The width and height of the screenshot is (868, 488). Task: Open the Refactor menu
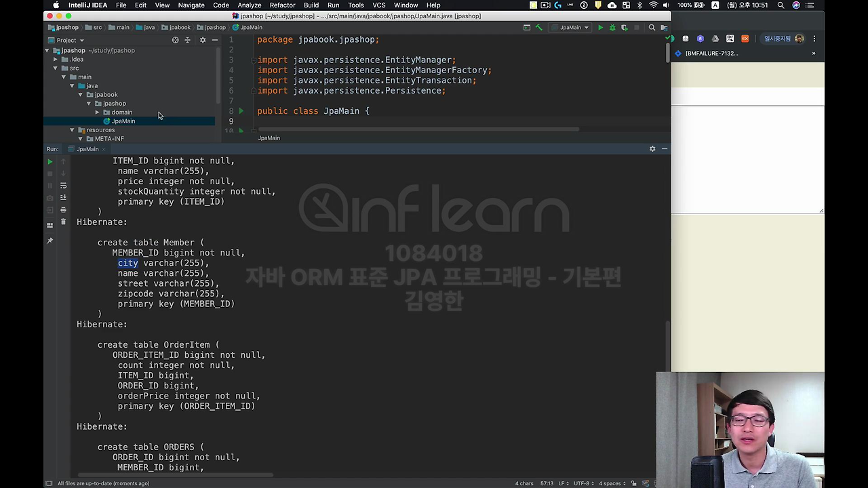[x=282, y=5]
